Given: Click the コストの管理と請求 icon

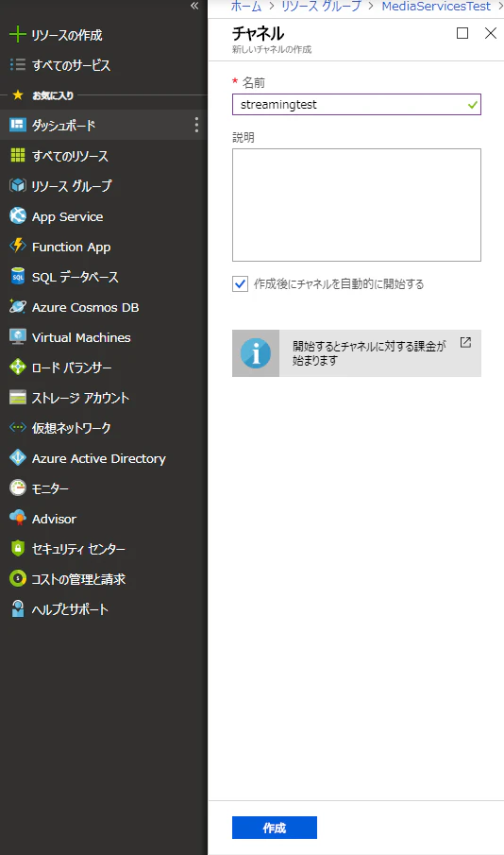Looking at the screenshot, I should pos(17,578).
